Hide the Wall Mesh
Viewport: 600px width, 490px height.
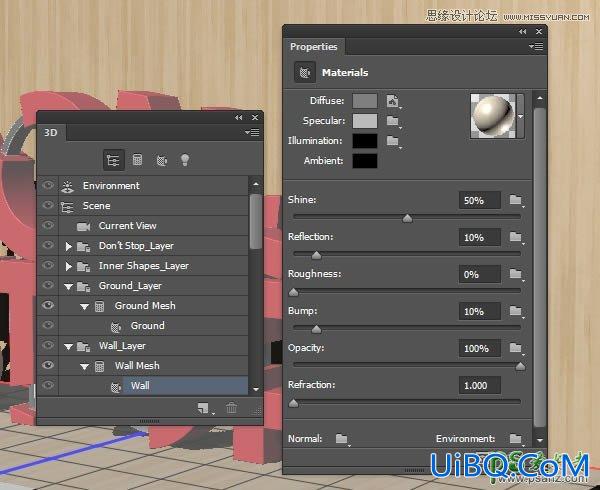(48, 365)
